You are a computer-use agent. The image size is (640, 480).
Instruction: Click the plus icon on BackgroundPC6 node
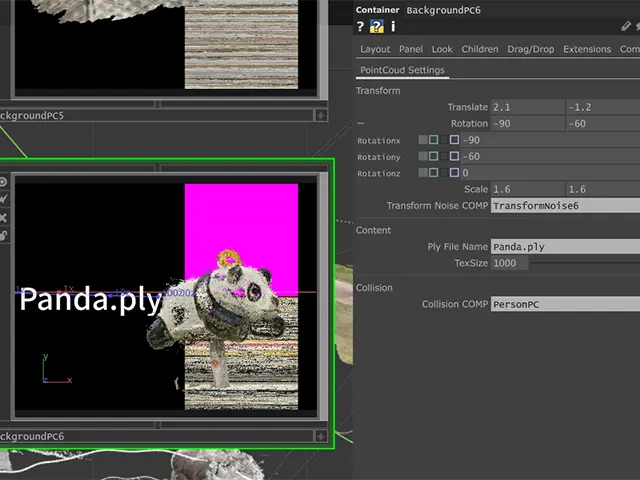[x=320, y=437]
